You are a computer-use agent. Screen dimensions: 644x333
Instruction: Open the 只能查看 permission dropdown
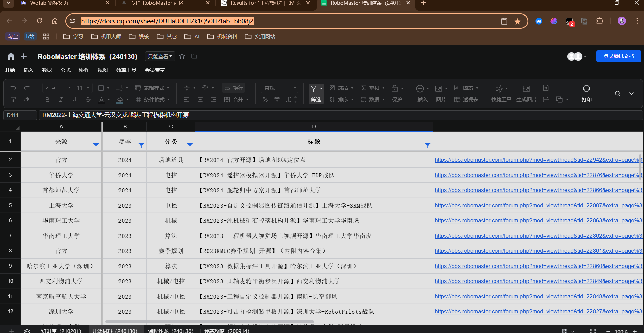click(160, 56)
